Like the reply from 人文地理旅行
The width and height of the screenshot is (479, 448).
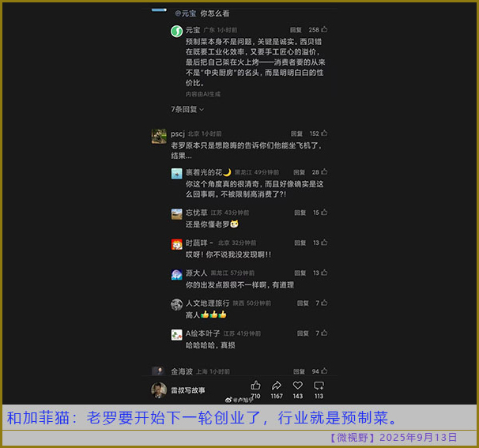click(324, 303)
